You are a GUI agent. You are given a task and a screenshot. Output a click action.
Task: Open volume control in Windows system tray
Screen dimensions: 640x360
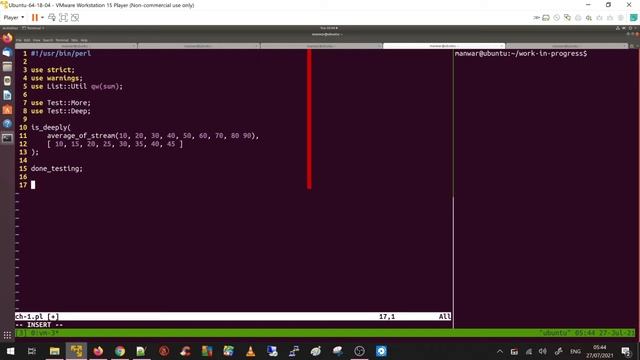542,351
